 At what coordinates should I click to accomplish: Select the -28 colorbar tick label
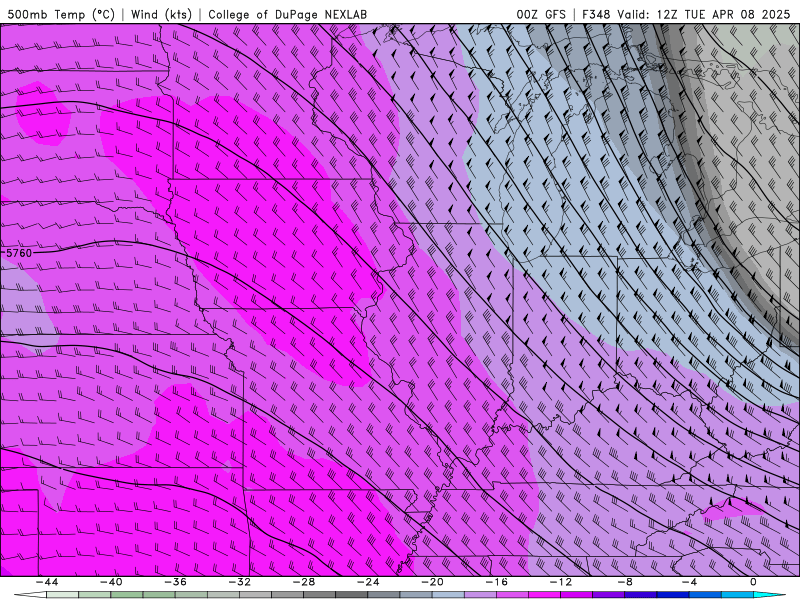(x=304, y=582)
